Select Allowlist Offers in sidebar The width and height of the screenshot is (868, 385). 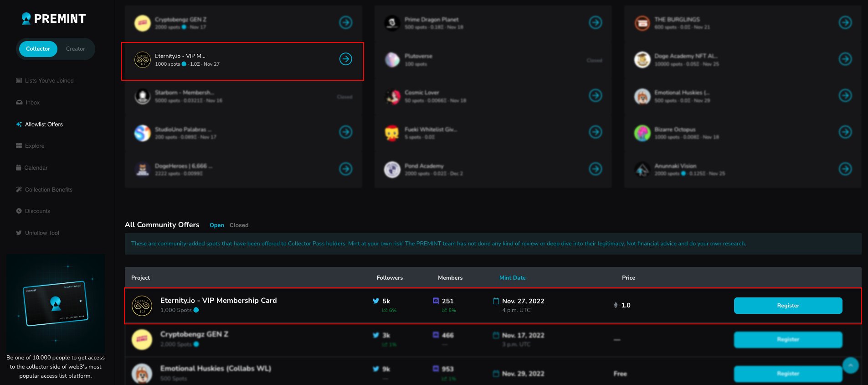point(39,125)
